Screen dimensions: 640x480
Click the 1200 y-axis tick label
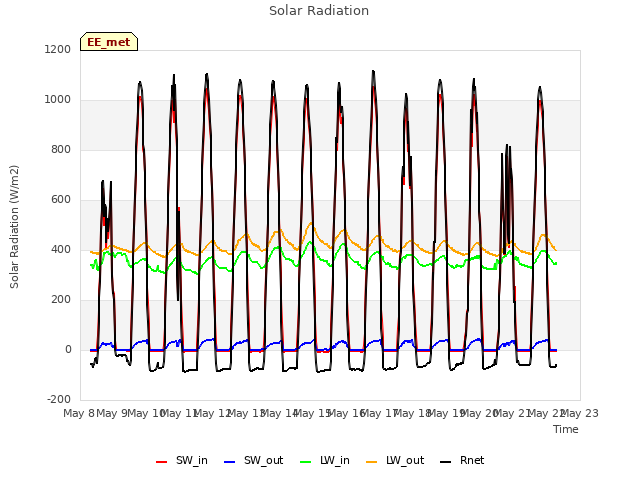click(58, 49)
